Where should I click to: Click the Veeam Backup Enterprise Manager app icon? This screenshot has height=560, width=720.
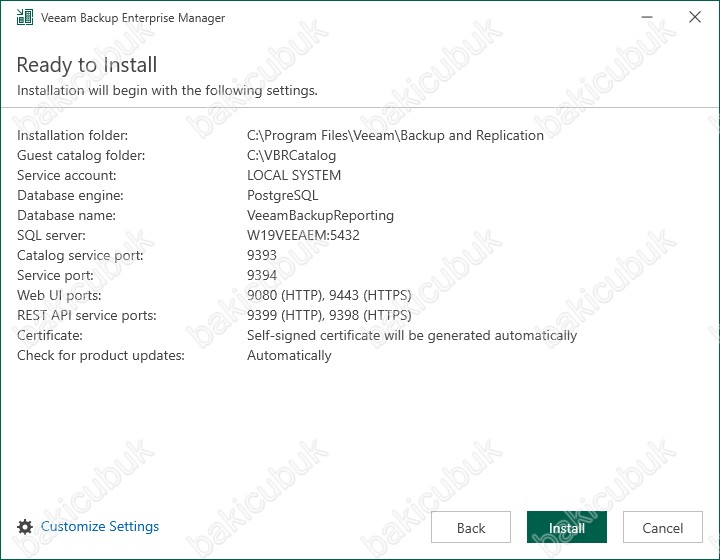tap(25, 17)
